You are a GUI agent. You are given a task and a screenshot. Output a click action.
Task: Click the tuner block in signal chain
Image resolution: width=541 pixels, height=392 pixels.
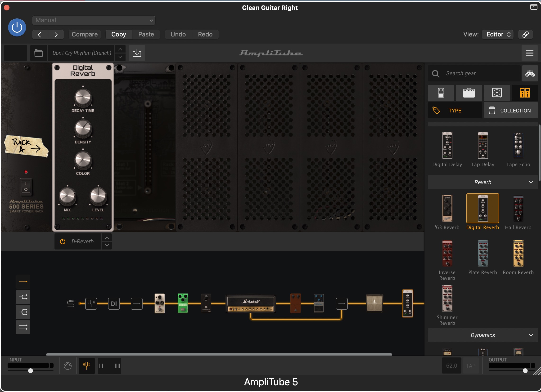pos(91,304)
